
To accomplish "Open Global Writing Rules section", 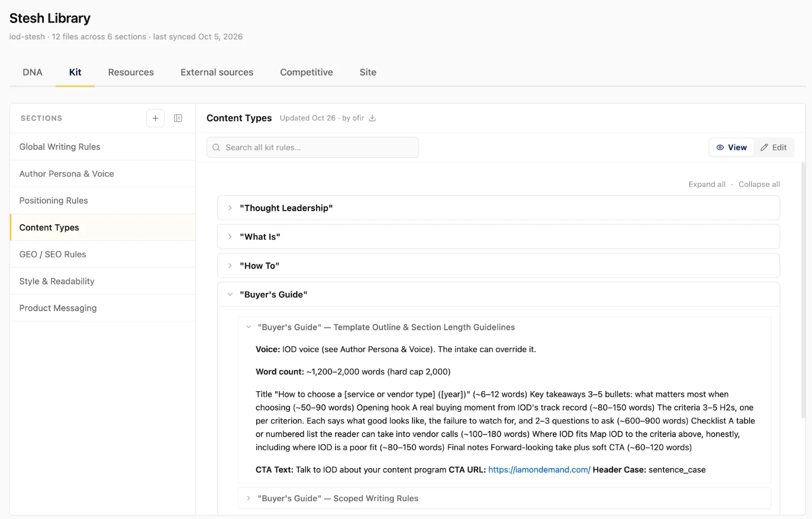I will coord(102,147).
